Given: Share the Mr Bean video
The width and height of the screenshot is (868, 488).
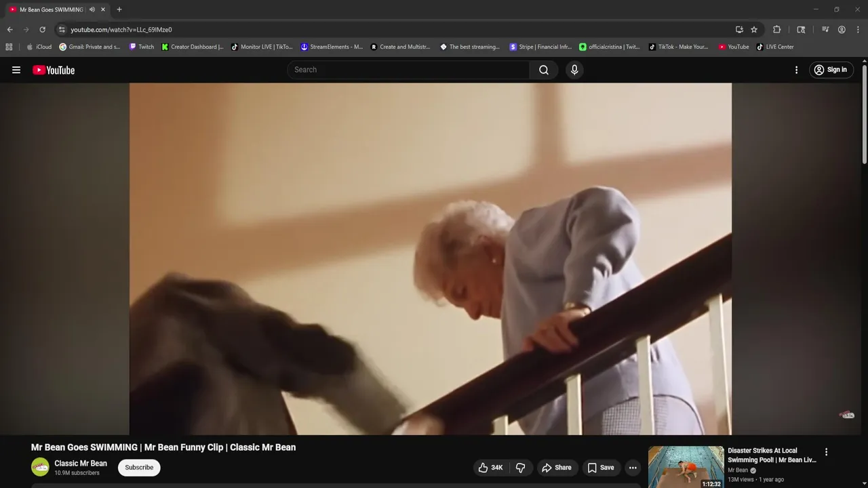Looking at the screenshot, I should (556, 468).
